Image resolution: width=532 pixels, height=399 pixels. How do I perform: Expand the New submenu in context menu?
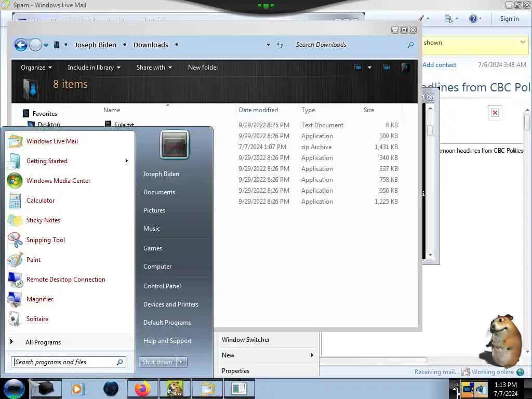(x=312, y=355)
